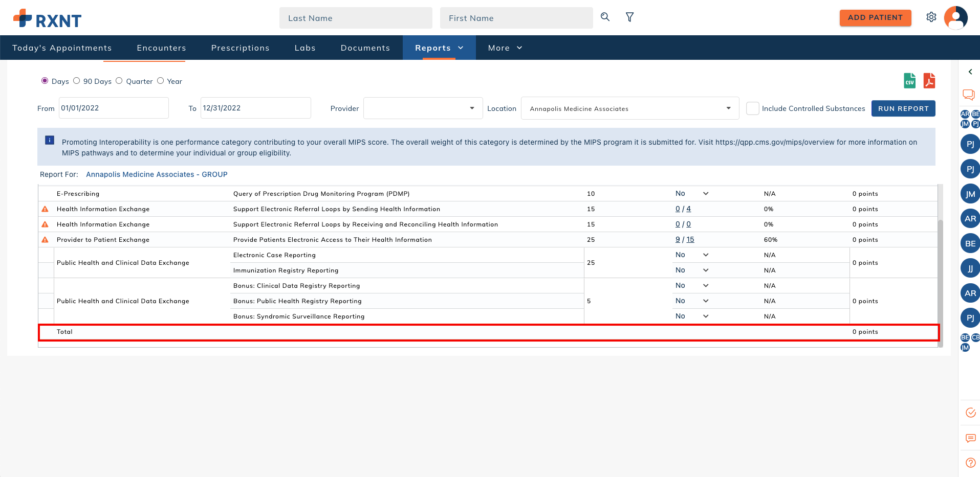Select the Quarter radio button
Viewport: 980px width, 477px height.
coord(119,81)
